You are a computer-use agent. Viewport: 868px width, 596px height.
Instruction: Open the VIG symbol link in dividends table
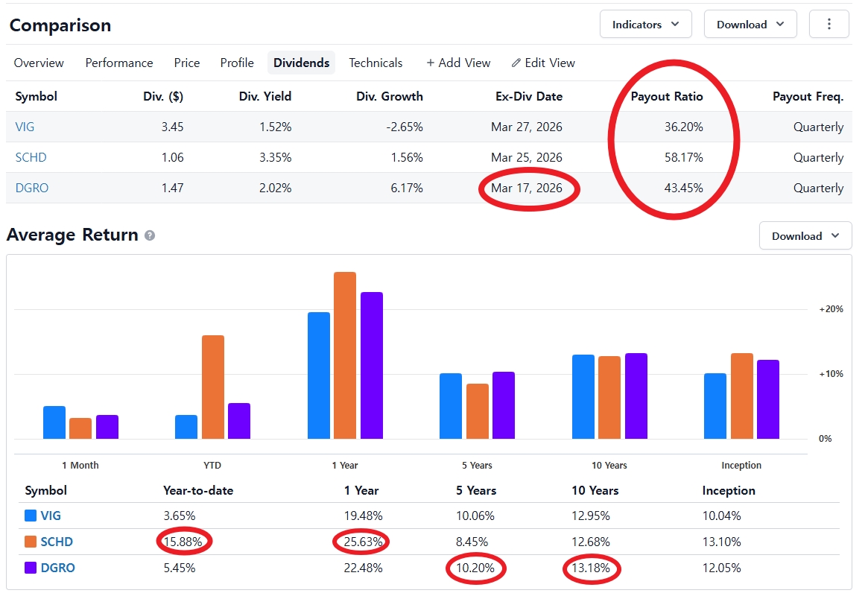point(25,127)
